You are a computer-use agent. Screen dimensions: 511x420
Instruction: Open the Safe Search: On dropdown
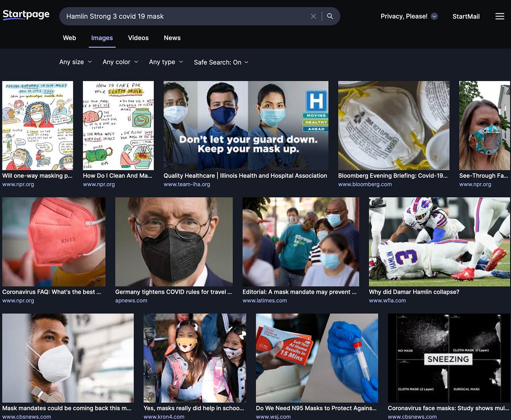pos(221,62)
